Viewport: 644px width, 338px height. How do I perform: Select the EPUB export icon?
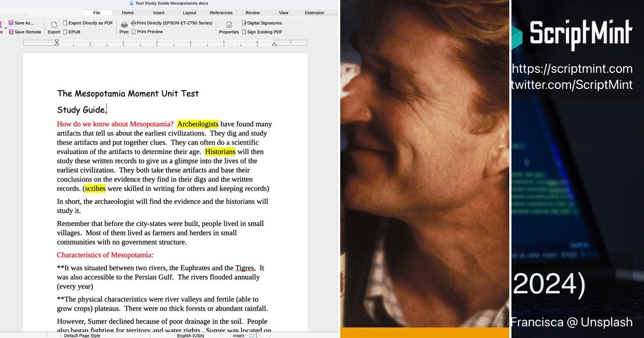click(66, 32)
